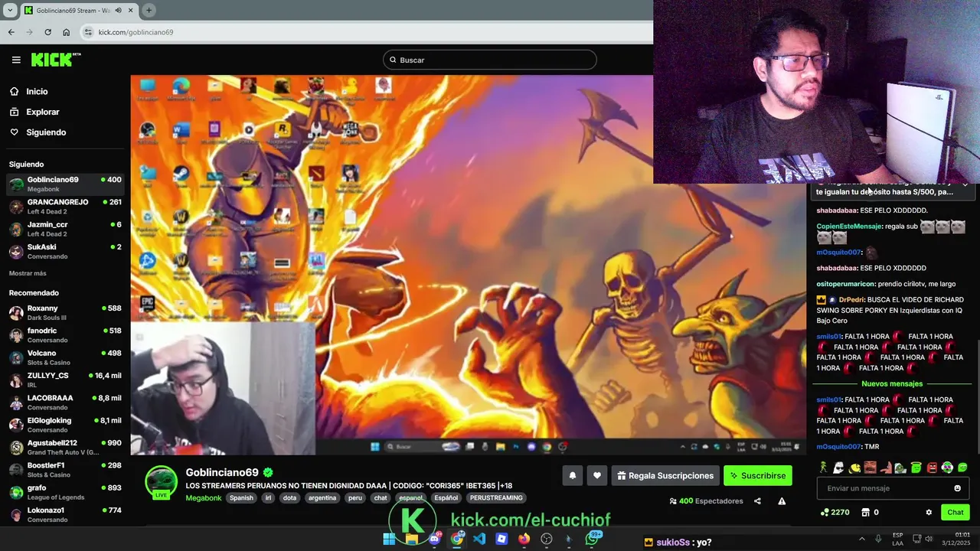Image resolution: width=980 pixels, height=551 pixels.
Task: Show hidden tray icons chevron
Action: pos(861,539)
